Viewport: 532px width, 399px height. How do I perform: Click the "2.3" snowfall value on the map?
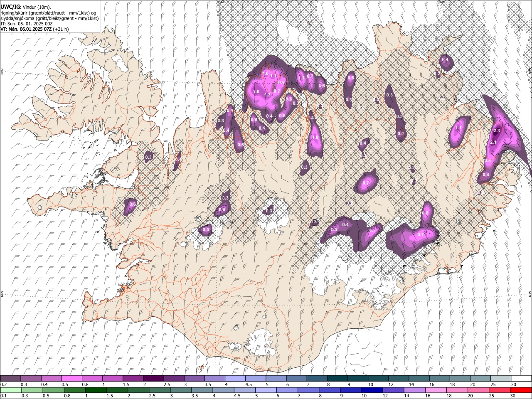pos(497,131)
